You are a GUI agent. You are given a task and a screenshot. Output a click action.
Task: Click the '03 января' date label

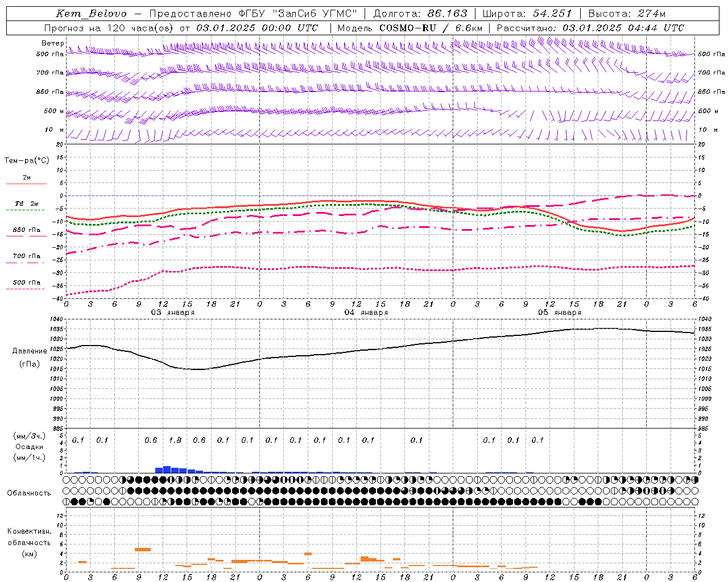[172, 313]
